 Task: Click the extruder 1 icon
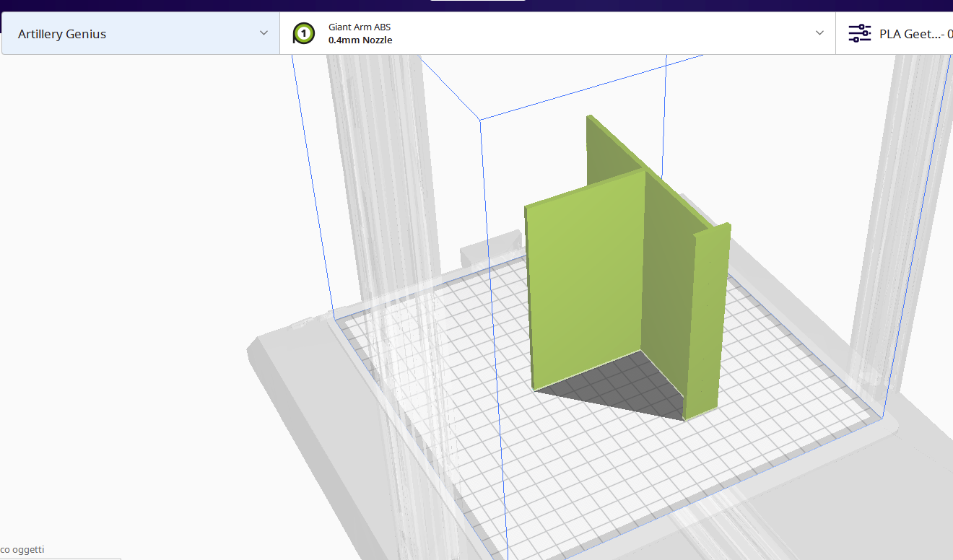pos(303,33)
